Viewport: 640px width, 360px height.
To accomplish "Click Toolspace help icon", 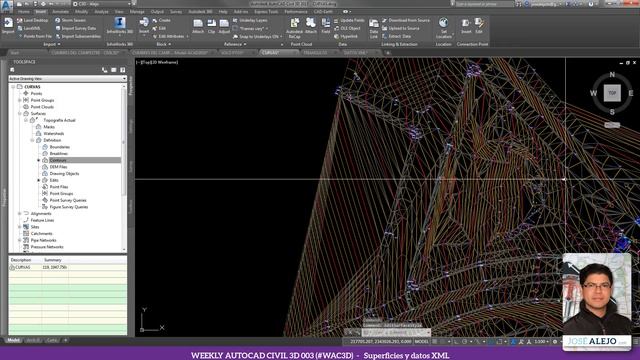I will pyautogui.click(x=122, y=70).
